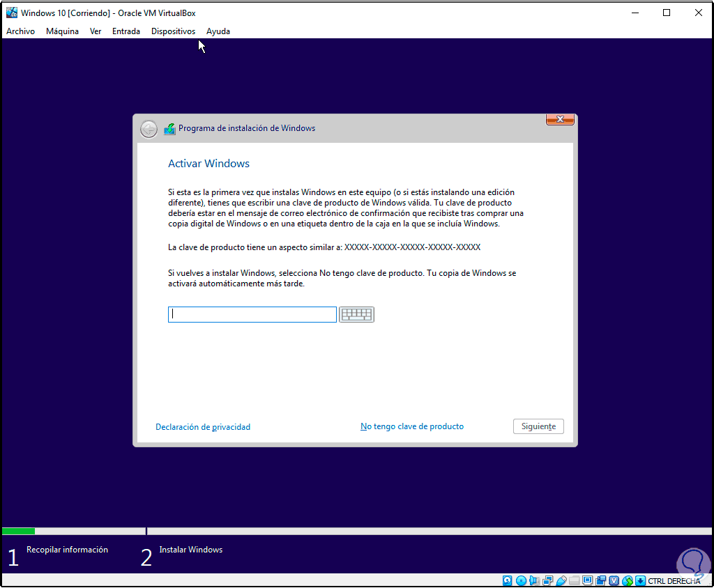
Task: Click the Instalar Windows step label
Action: (191, 550)
